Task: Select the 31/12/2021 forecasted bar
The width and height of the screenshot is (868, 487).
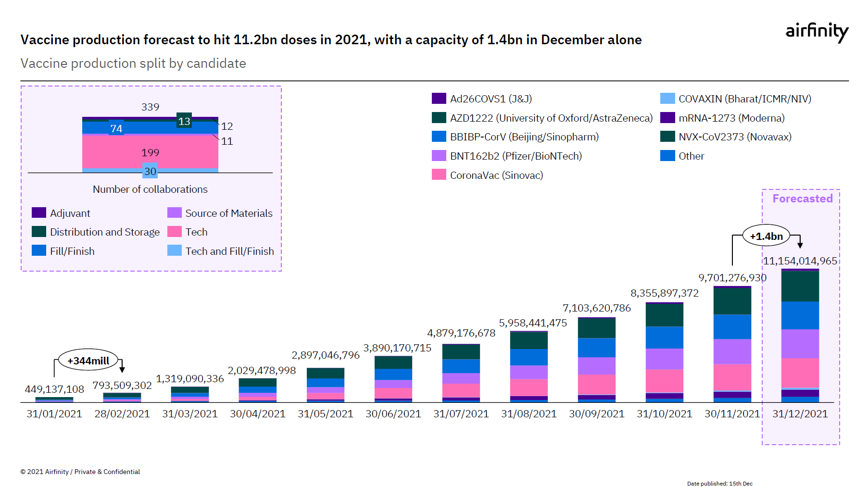Action: click(800, 336)
